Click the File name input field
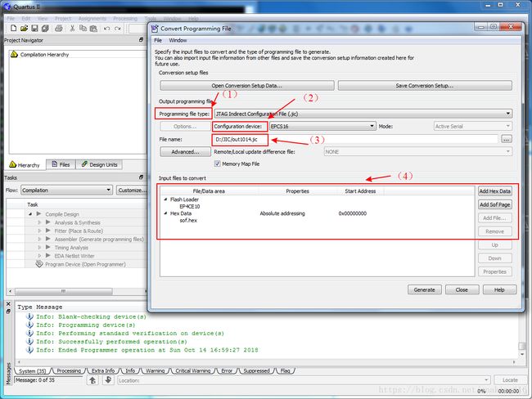Image resolution: width=532 pixels, height=399 pixels. [355, 139]
